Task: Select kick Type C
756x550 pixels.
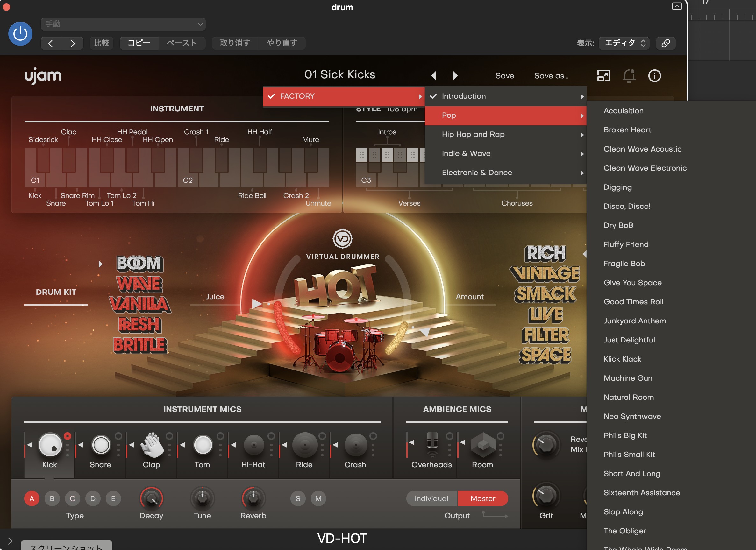Action: (72, 498)
